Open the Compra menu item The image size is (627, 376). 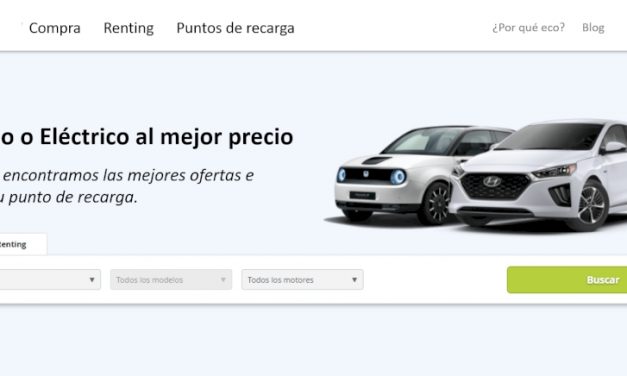[x=55, y=28]
